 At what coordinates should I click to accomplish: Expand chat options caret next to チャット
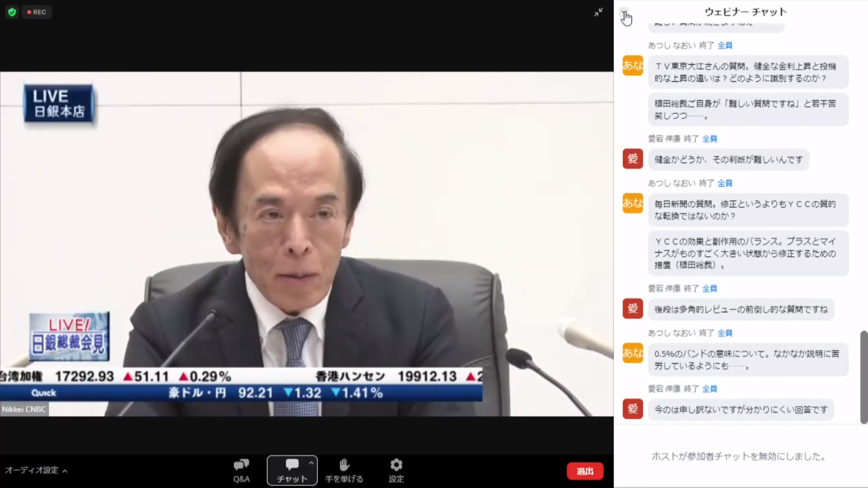(311, 463)
